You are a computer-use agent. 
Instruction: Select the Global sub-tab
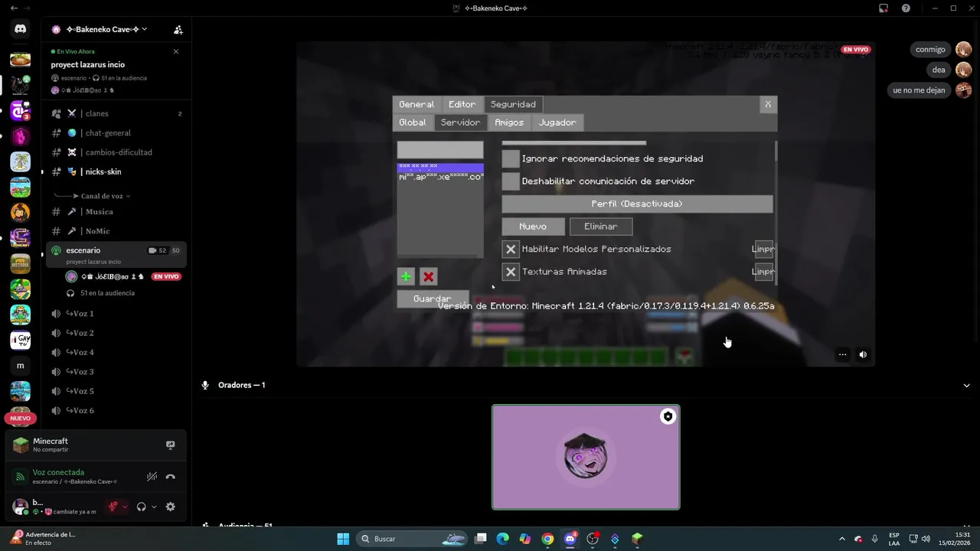[x=413, y=122]
